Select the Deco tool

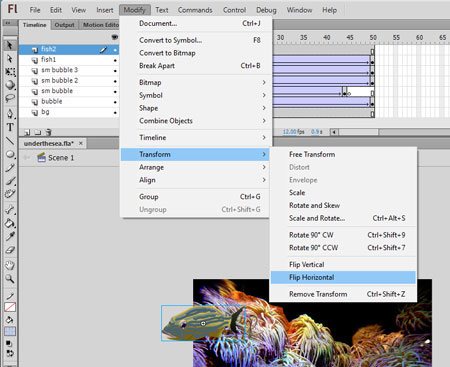pyautogui.click(x=10, y=194)
